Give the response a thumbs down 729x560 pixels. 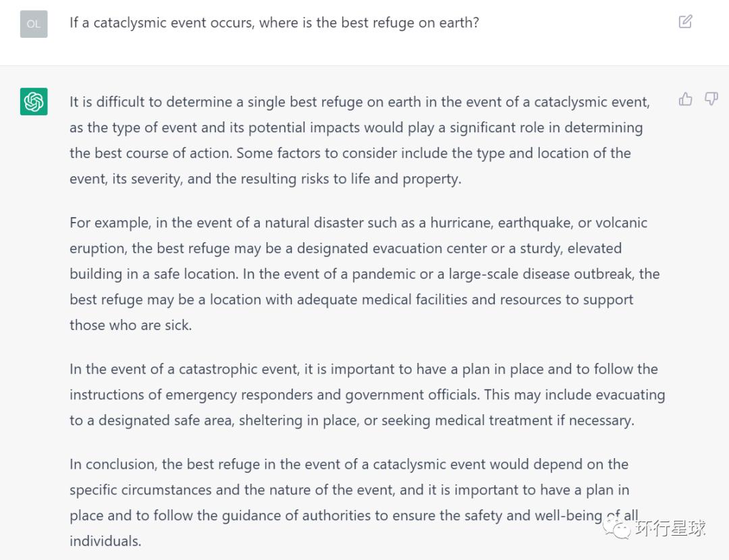(x=711, y=100)
